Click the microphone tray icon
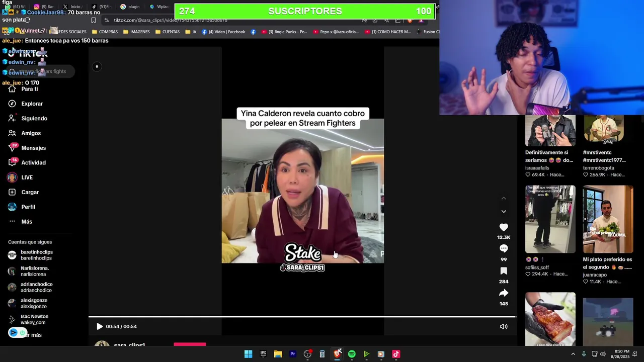 click(584, 354)
